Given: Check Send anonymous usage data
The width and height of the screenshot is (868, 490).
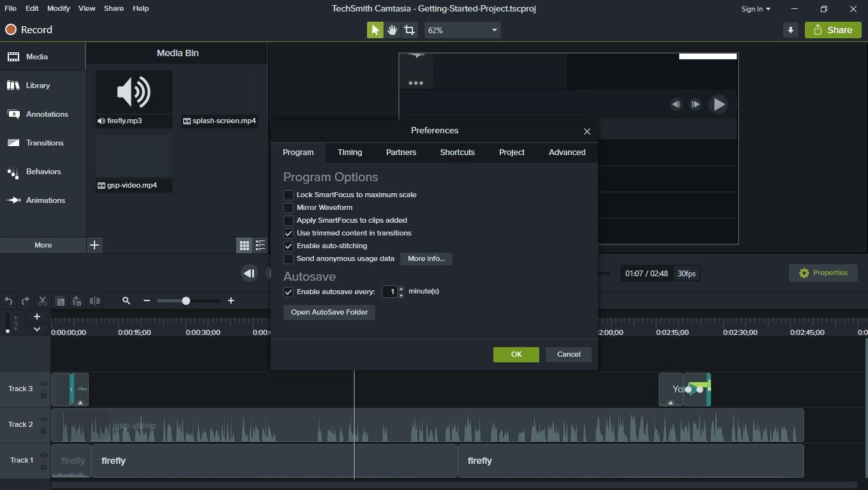Looking at the screenshot, I should [x=288, y=258].
